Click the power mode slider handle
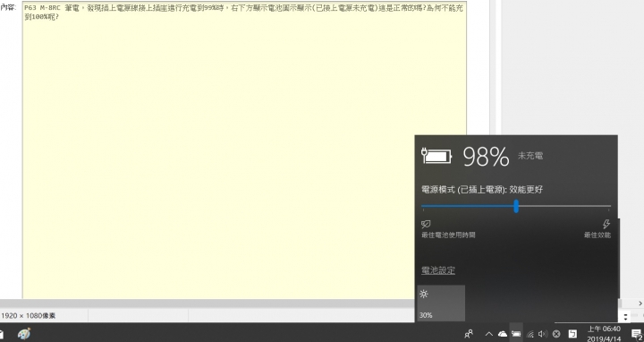The width and height of the screenshot is (644, 342). tap(516, 206)
